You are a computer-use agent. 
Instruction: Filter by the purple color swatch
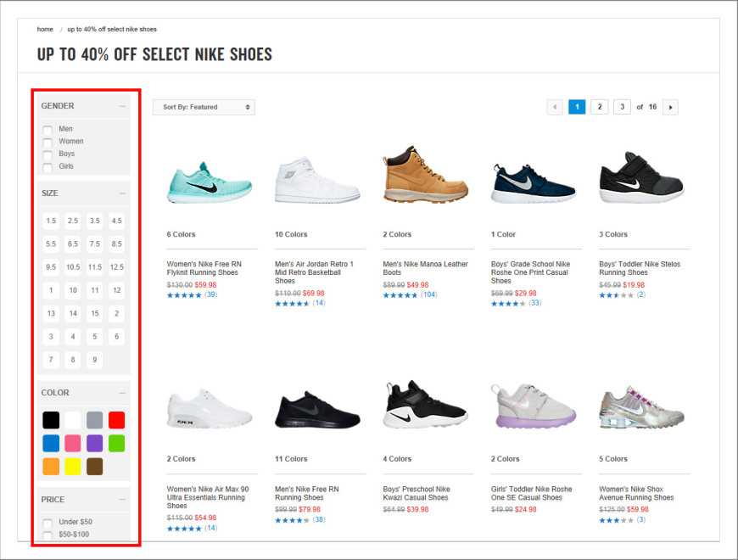pyautogui.click(x=95, y=443)
